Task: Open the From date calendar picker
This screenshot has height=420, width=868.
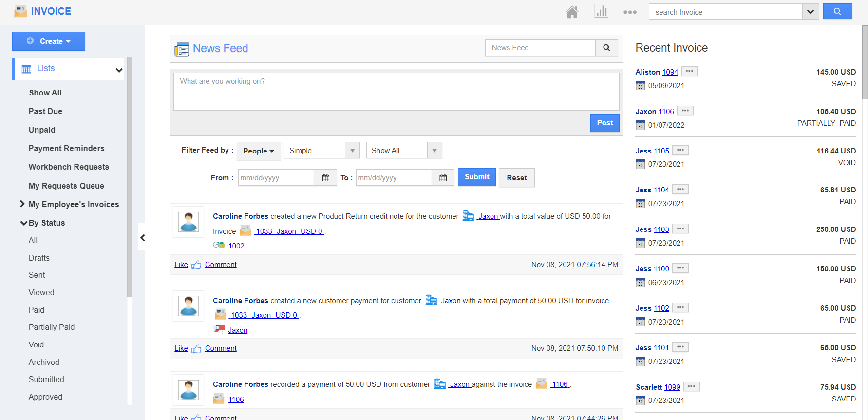Action: click(x=326, y=178)
